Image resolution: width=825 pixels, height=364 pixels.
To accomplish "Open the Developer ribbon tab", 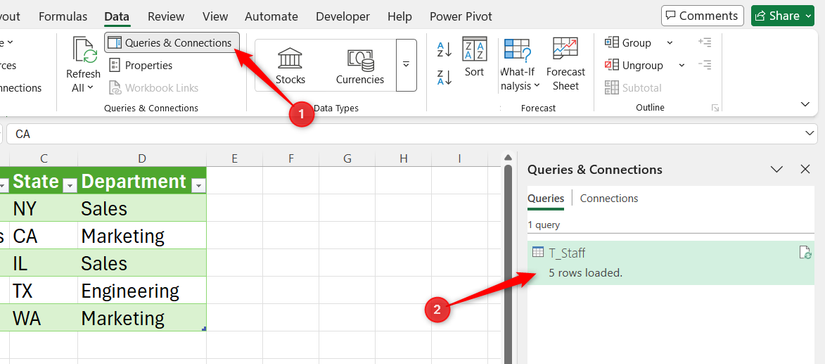I will click(343, 16).
